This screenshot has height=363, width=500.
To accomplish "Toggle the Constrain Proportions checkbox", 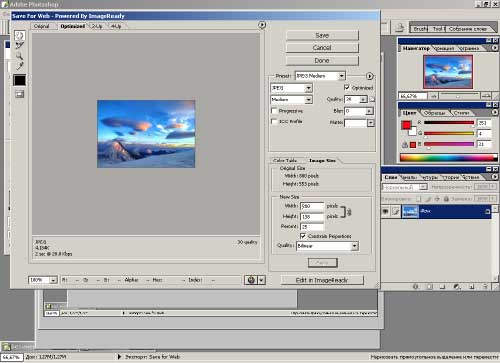I will [303, 236].
